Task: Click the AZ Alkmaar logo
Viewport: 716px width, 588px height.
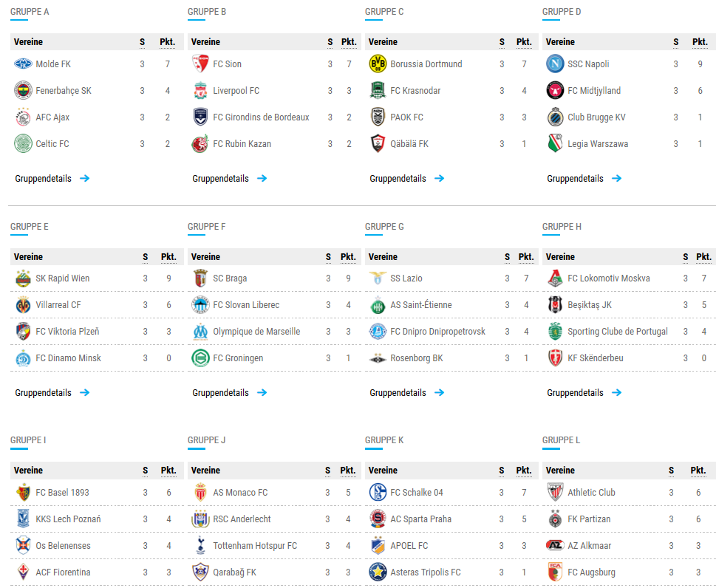Action: tap(555, 545)
